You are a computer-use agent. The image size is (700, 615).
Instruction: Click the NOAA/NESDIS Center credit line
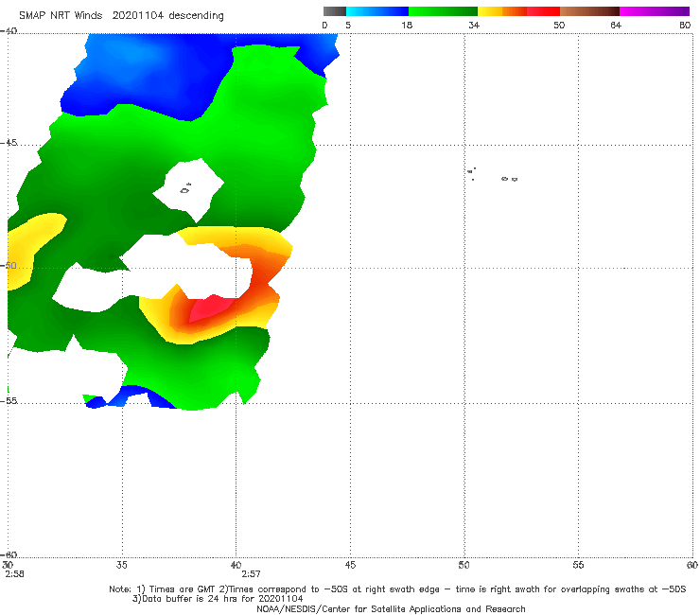pos(391,608)
